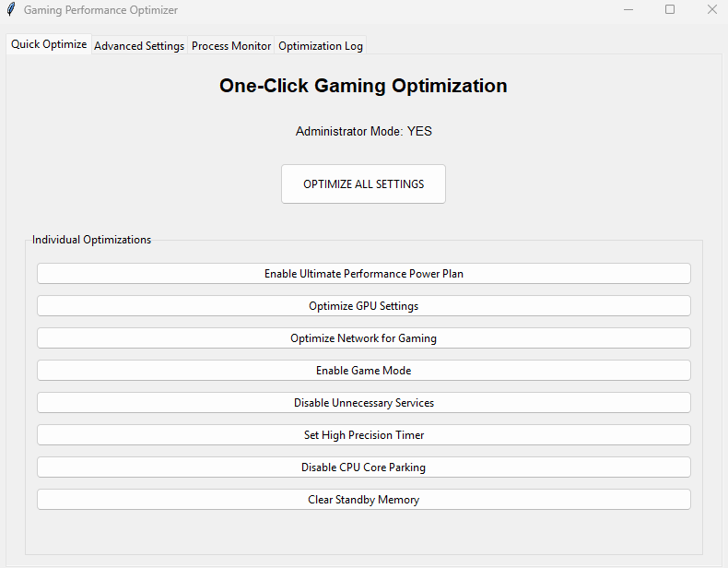Close the Gaming Performance Optimizer window
The height and width of the screenshot is (568, 728).
tap(711, 10)
